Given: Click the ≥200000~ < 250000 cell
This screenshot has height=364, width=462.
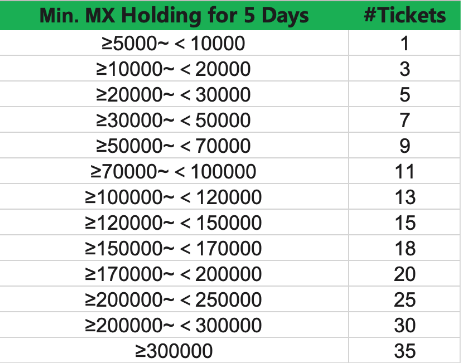Looking at the screenshot, I should pos(174,300).
